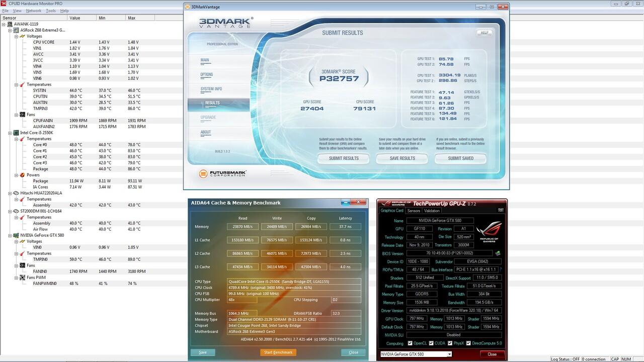
Task: Click Submit Saved button in 3DMark Vantage
Action: coord(461,158)
